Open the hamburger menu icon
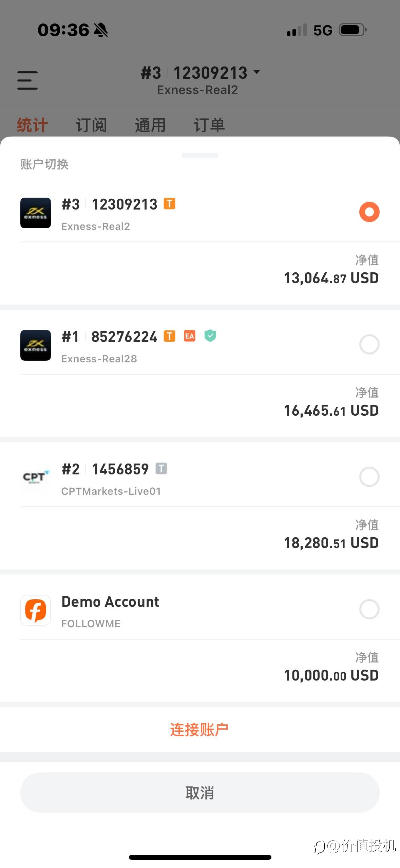 [x=27, y=80]
